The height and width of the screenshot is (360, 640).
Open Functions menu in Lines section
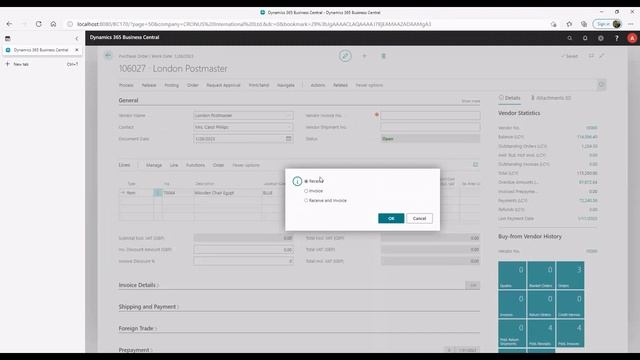tap(196, 165)
